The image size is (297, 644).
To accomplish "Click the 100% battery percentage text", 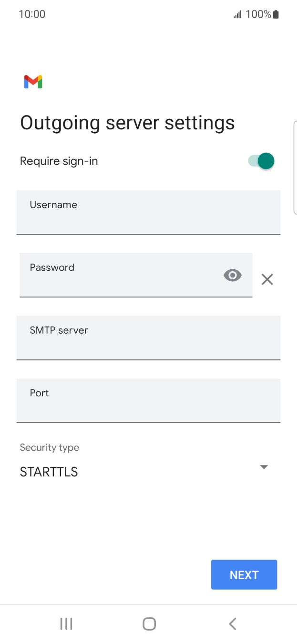I will pyautogui.click(x=259, y=14).
